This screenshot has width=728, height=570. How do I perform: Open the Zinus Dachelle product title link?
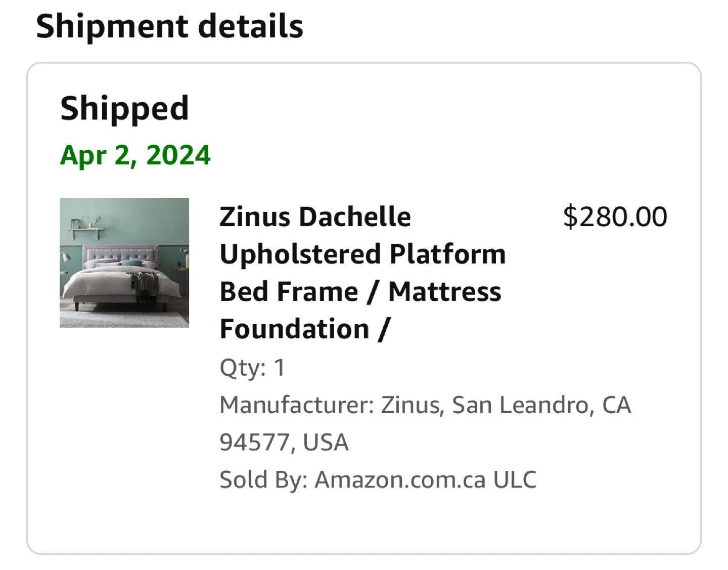(x=315, y=217)
